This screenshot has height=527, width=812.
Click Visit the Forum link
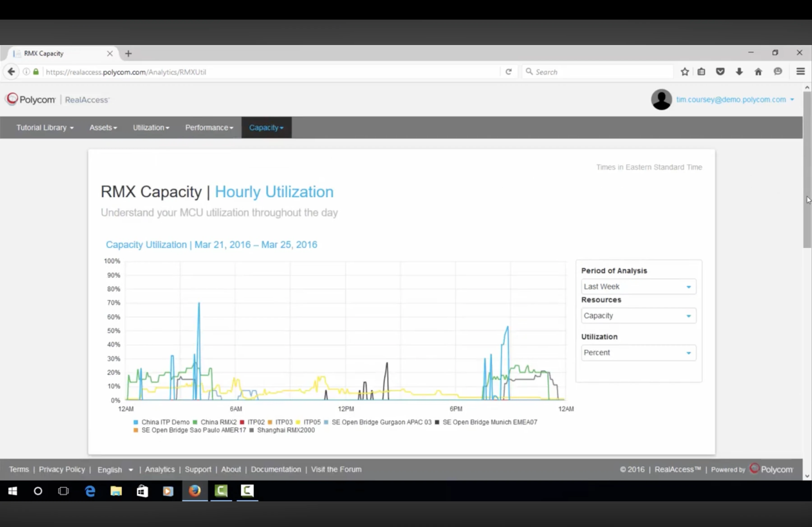[x=336, y=469]
